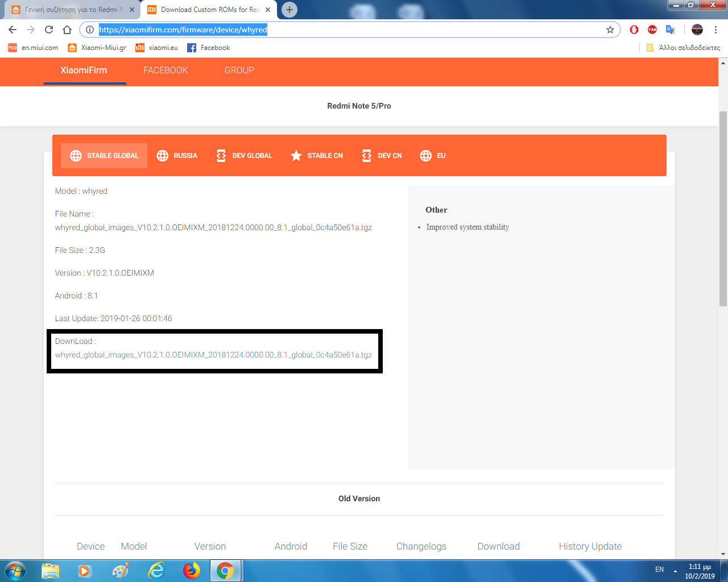Screen dimensions: 728x582
Task: Select the RUSSIA firmware tab
Action: (177, 156)
